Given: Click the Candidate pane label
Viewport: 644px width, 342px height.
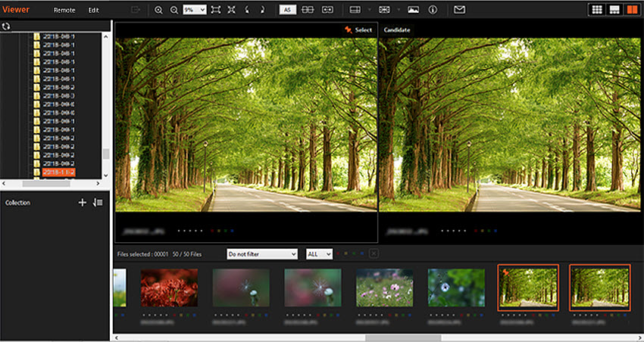Looking at the screenshot, I should 397,30.
